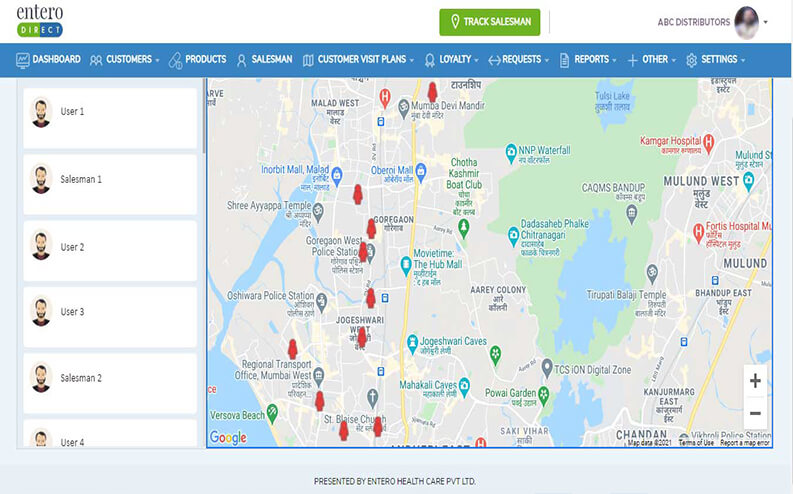The width and height of the screenshot is (793, 494).
Task: Click the Customer Visit Plans map icon
Action: click(x=308, y=60)
